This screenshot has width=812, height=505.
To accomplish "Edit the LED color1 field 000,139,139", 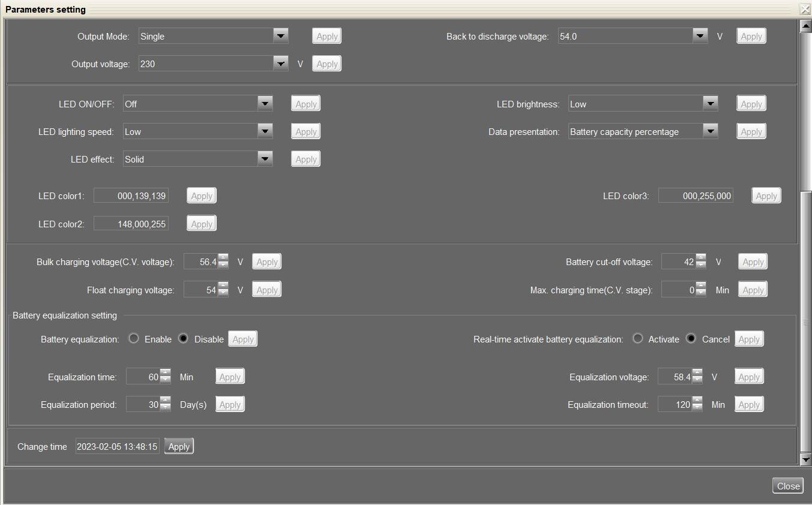I will [131, 196].
